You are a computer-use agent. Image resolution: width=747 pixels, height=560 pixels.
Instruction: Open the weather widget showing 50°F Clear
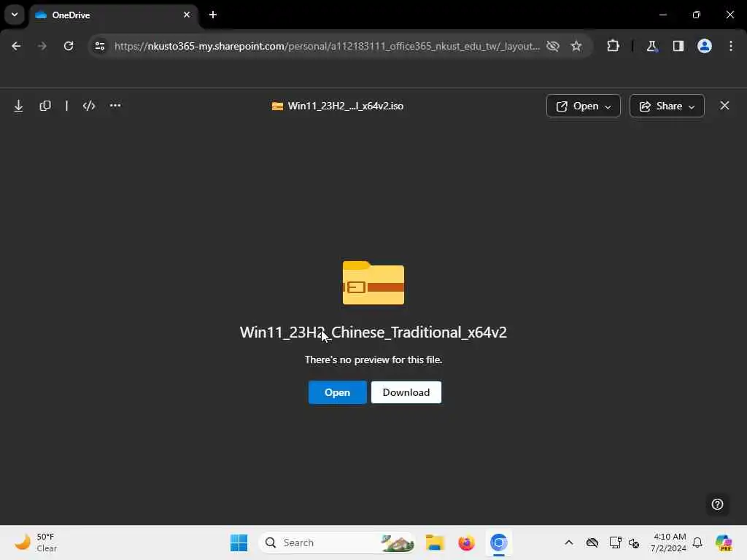pyautogui.click(x=36, y=542)
